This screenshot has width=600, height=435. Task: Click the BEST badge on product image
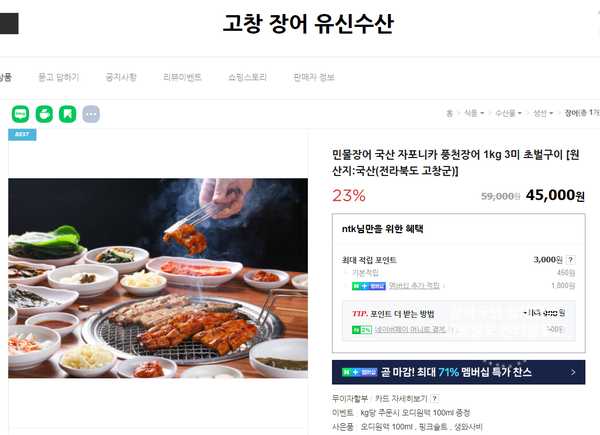pos(22,134)
